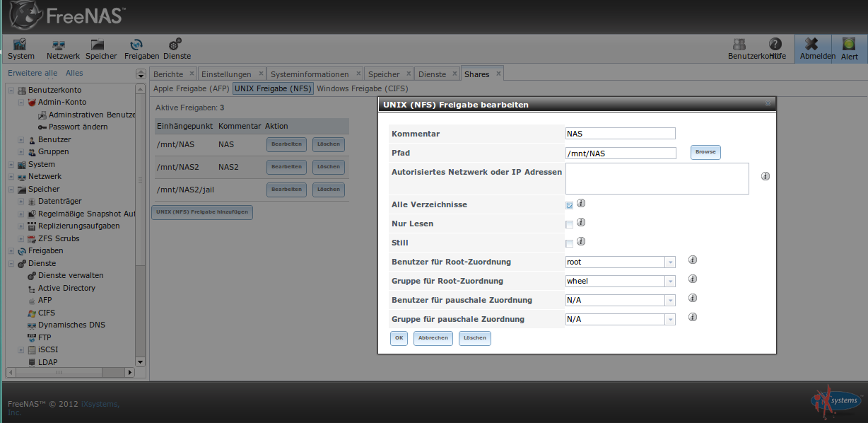Open the System toolbar icon
The height and width of the screenshot is (423, 868).
pos(20,49)
